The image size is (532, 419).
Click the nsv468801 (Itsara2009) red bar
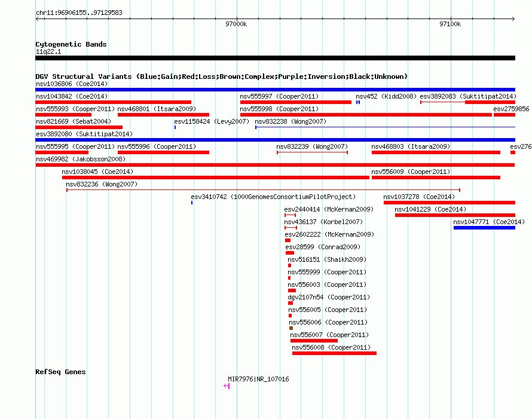164,115
